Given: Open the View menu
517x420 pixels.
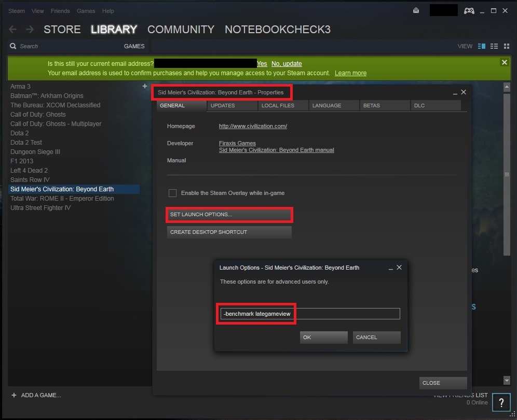Looking at the screenshot, I should 37,11.
